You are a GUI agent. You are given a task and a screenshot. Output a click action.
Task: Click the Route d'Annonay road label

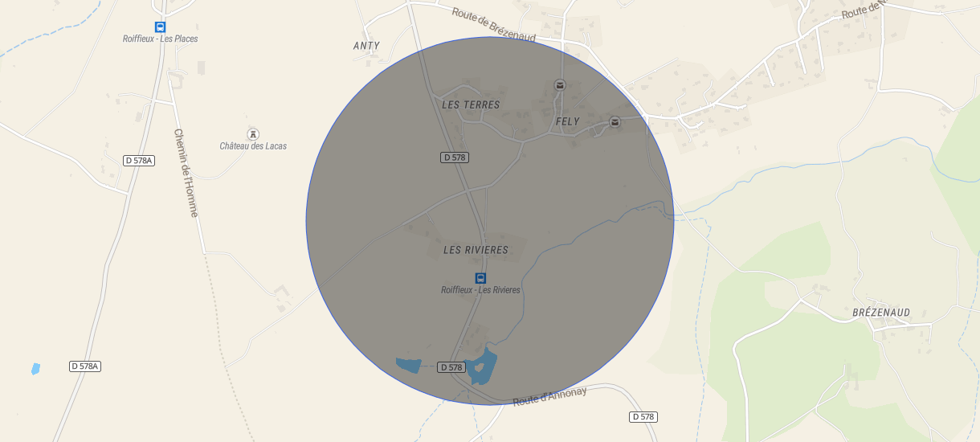pyautogui.click(x=550, y=397)
